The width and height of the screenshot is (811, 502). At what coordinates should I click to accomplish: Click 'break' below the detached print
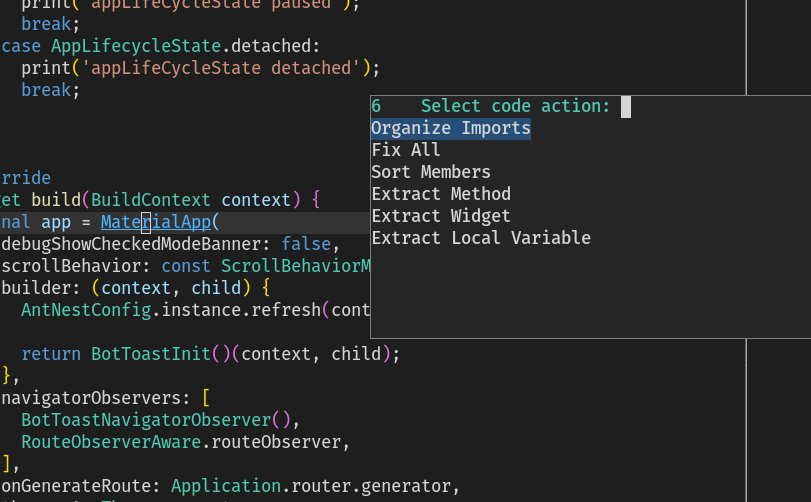coord(46,90)
